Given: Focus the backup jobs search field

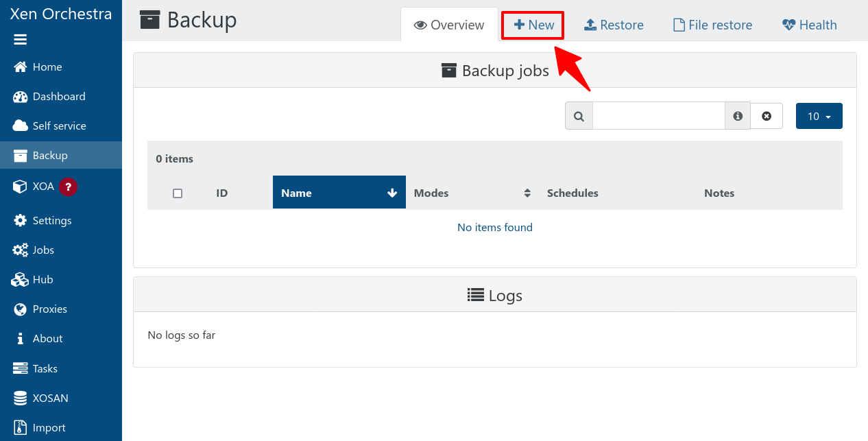Looking at the screenshot, I should (658, 116).
